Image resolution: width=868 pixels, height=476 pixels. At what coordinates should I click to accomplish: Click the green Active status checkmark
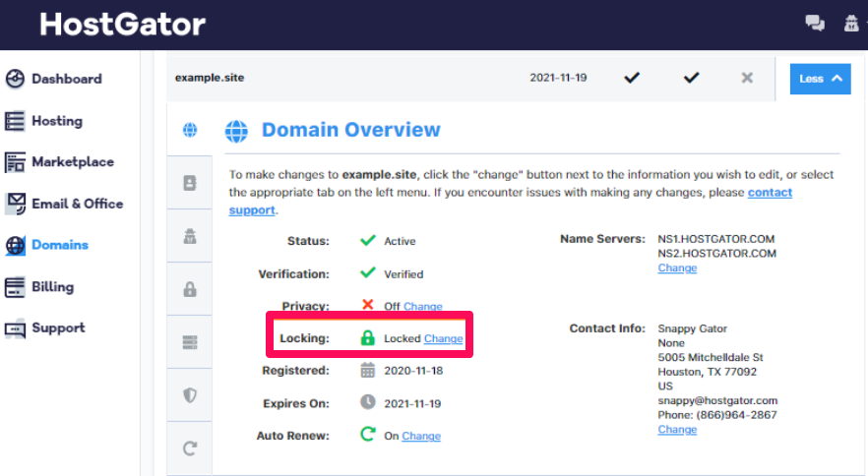[x=368, y=240]
